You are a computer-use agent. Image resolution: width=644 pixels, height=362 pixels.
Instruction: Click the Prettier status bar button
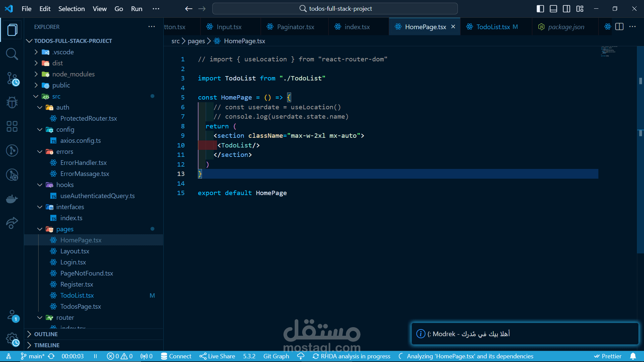[607, 356]
